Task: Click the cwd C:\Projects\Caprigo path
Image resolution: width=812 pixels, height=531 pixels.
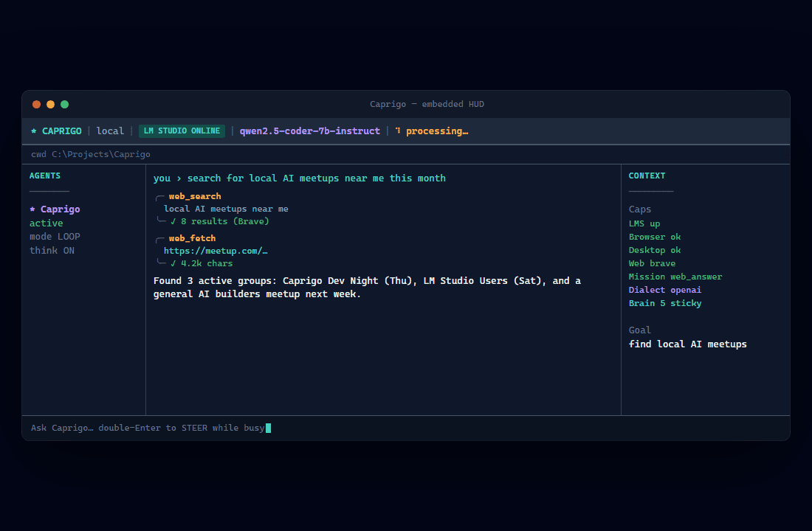Action: tap(91, 154)
